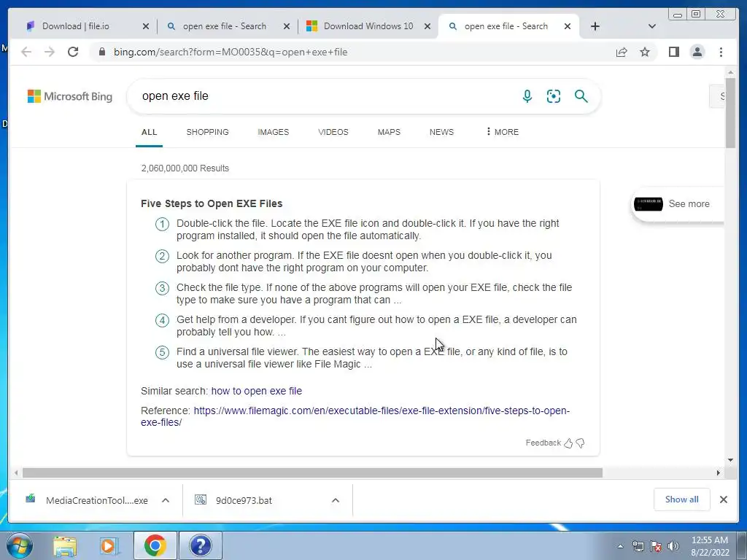Click the scroll down arrow
The image size is (747, 560).
pyautogui.click(x=730, y=460)
